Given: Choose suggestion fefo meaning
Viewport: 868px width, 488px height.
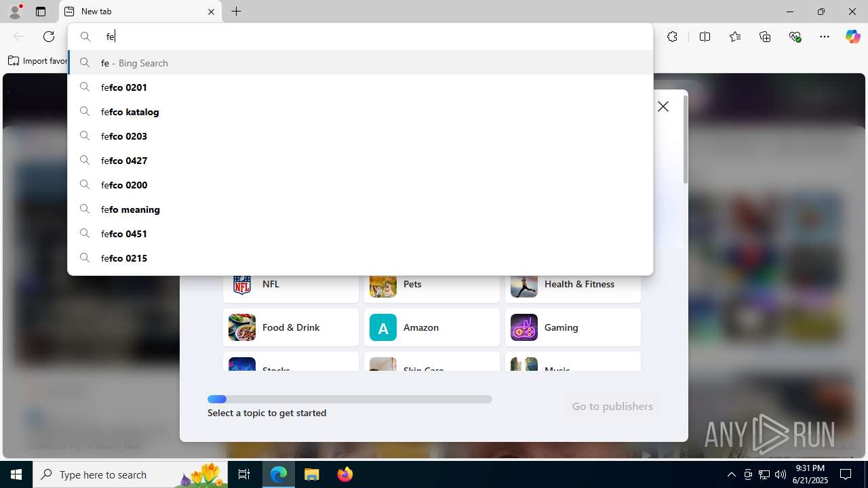Looking at the screenshot, I should point(360,209).
